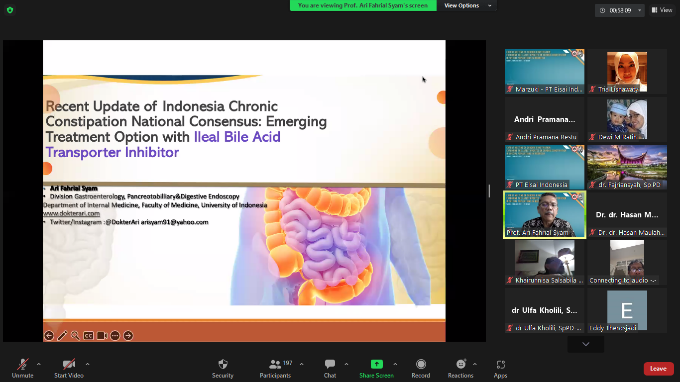Click the magnifier zoom icon on the slide
This screenshot has width=680, height=382.
point(75,336)
